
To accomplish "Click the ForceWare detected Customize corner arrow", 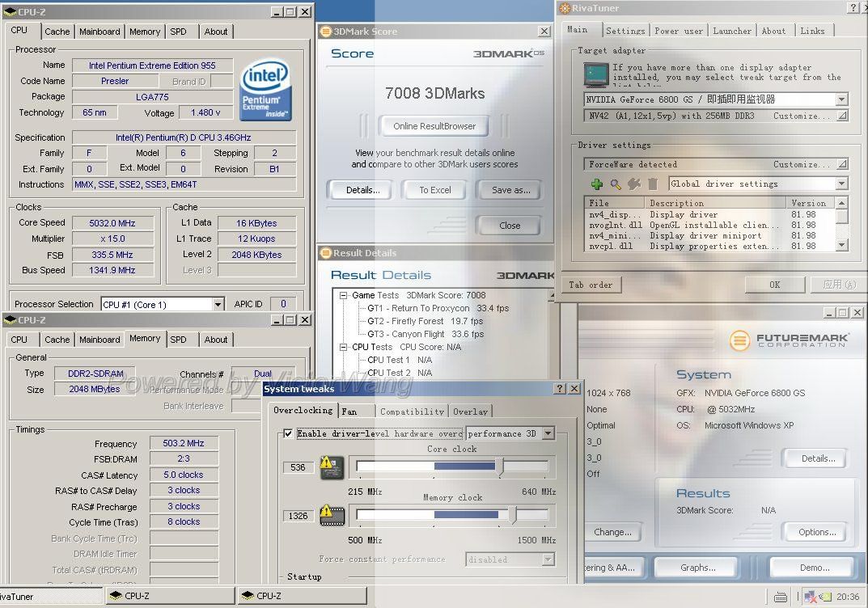I will pyautogui.click(x=842, y=164).
